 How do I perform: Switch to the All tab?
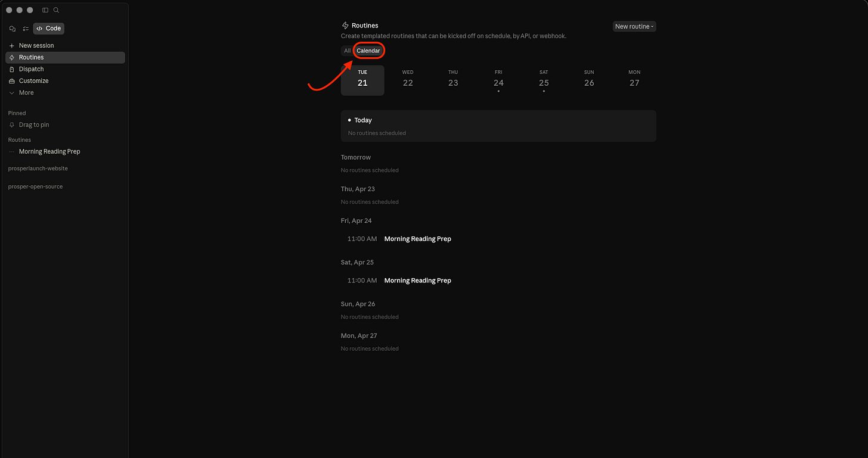point(347,51)
